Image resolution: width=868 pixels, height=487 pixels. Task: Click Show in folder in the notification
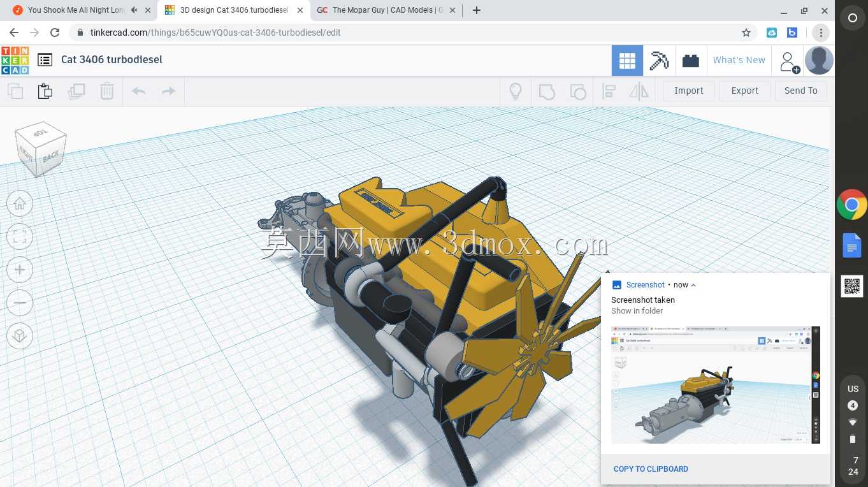[637, 311]
